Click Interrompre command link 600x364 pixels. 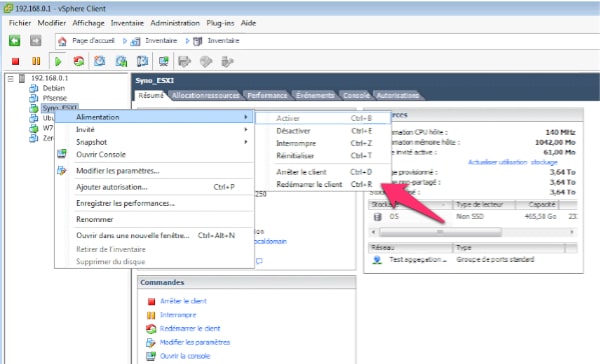[x=178, y=315]
